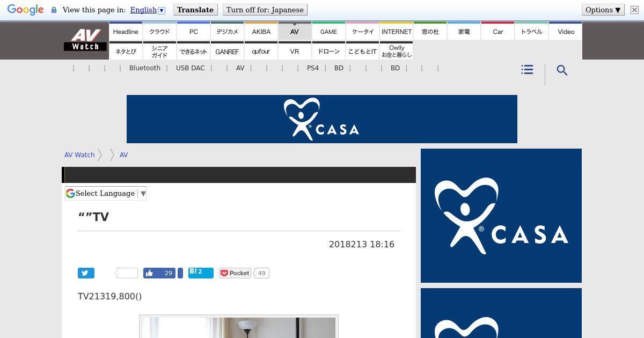Click the PS4 topic link

313,68
